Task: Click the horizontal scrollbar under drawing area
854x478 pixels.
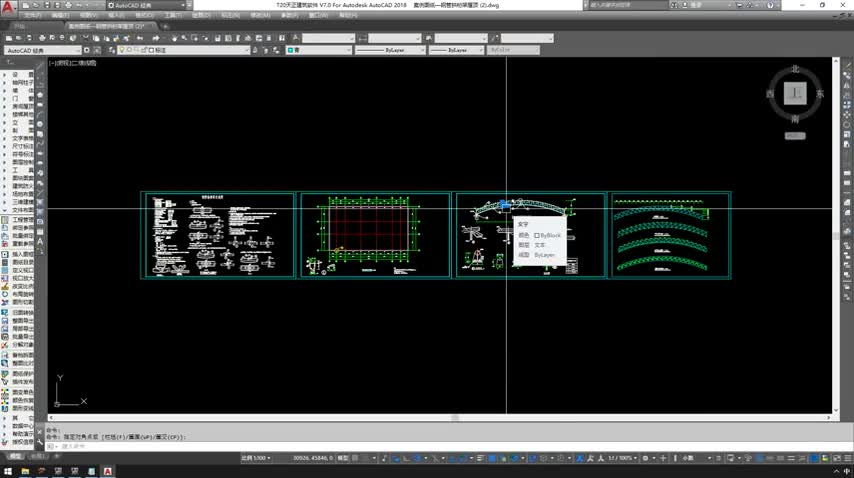Action: pos(439,418)
